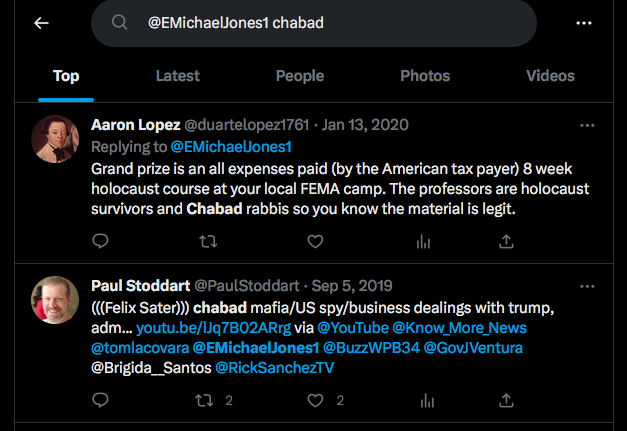The height and width of the screenshot is (431, 627).
Task: Like Paul Stoddart's tweet
Action: [315, 400]
